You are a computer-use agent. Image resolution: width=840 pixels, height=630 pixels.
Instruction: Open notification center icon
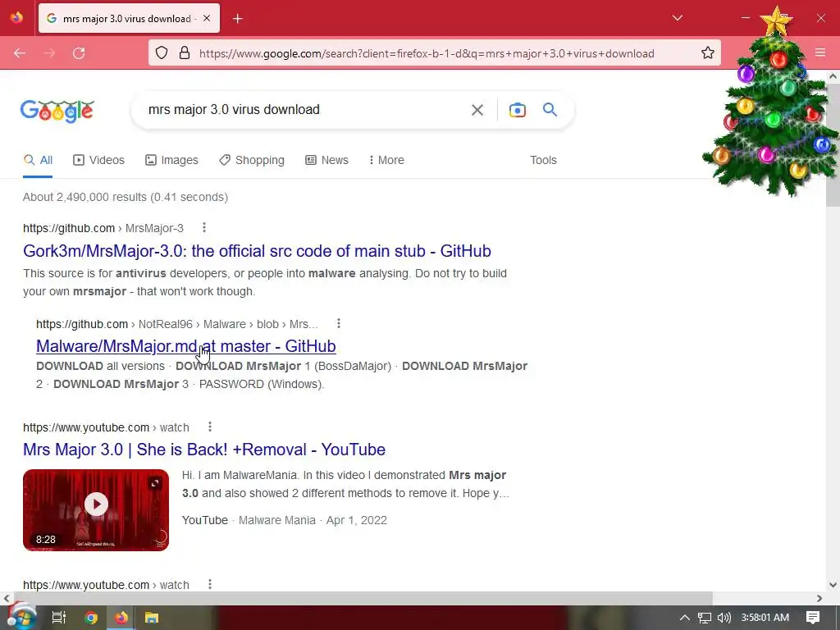[813, 618]
